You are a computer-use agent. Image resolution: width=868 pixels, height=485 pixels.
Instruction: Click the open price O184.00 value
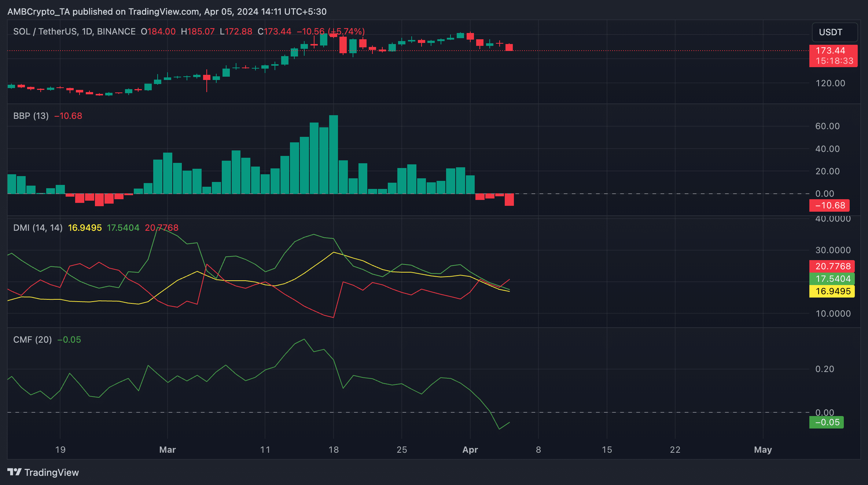click(158, 32)
